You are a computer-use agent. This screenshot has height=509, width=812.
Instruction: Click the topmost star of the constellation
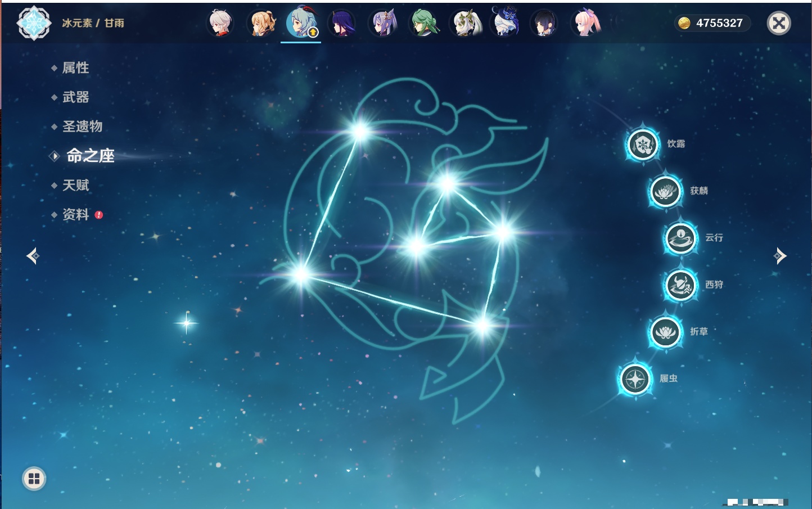(360, 132)
